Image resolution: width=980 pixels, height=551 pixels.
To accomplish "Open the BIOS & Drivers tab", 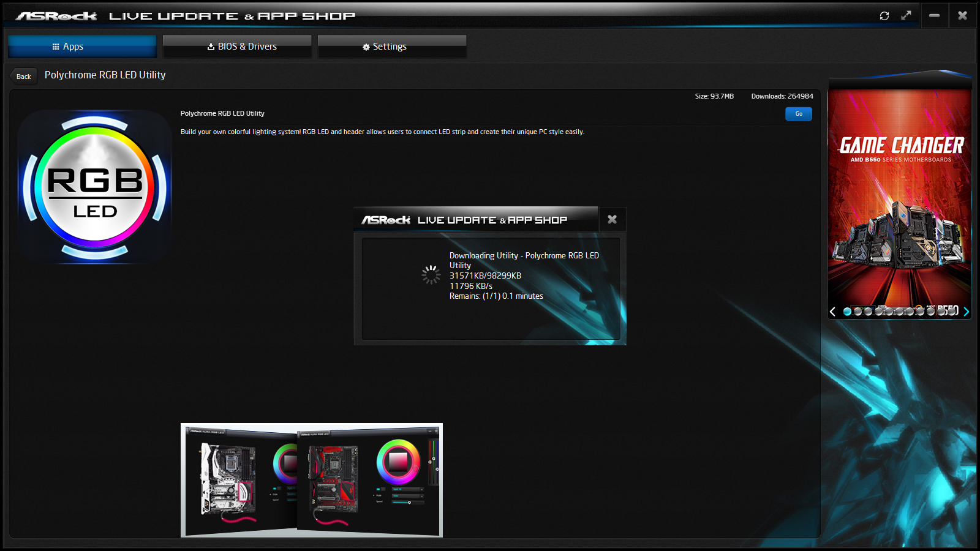I will point(237,47).
